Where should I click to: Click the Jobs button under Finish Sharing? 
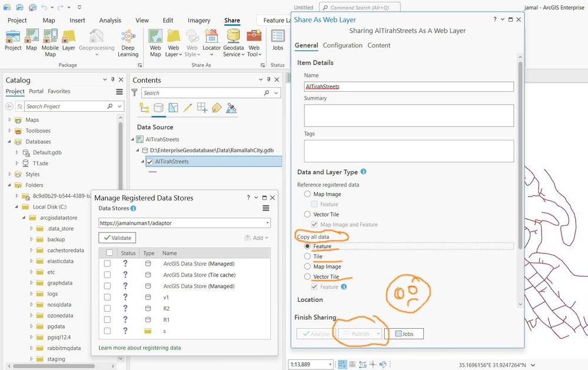pos(404,334)
